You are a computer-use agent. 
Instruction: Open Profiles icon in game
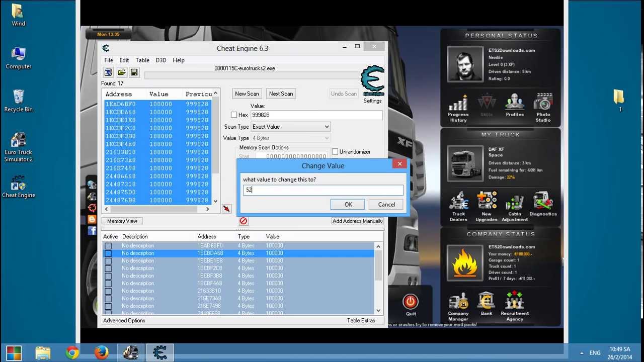point(515,106)
